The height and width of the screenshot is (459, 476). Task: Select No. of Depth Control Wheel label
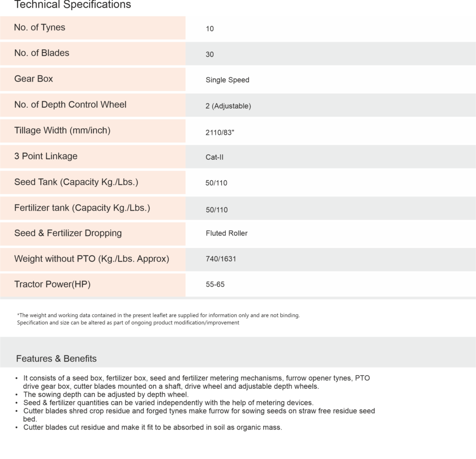(x=70, y=105)
